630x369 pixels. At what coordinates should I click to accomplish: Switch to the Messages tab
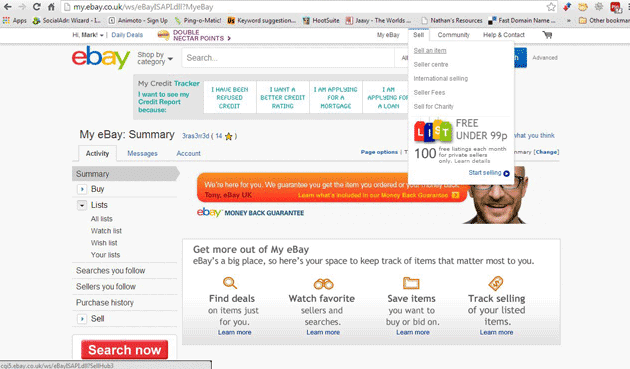[x=142, y=154]
